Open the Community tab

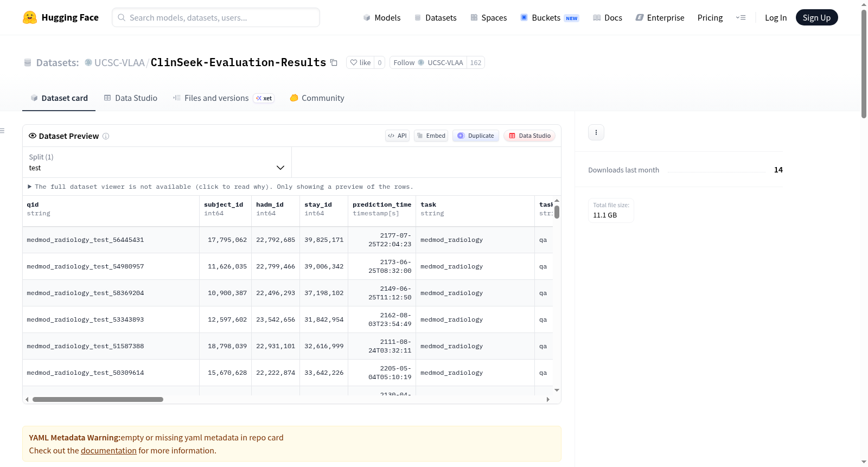coord(317,98)
